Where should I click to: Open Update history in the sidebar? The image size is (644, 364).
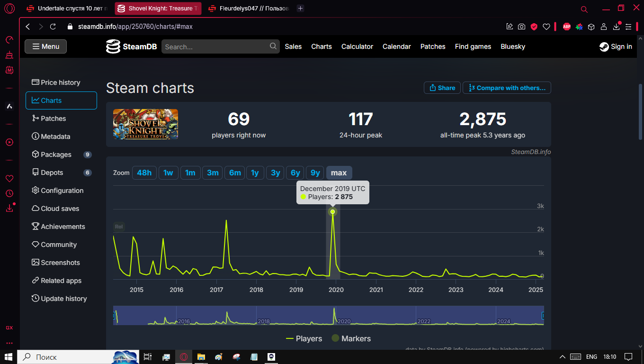[61, 299]
